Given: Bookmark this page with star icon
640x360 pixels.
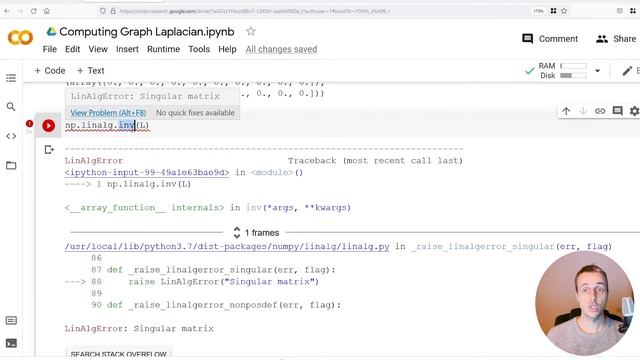Looking at the screenshot, I should point(564,11).
